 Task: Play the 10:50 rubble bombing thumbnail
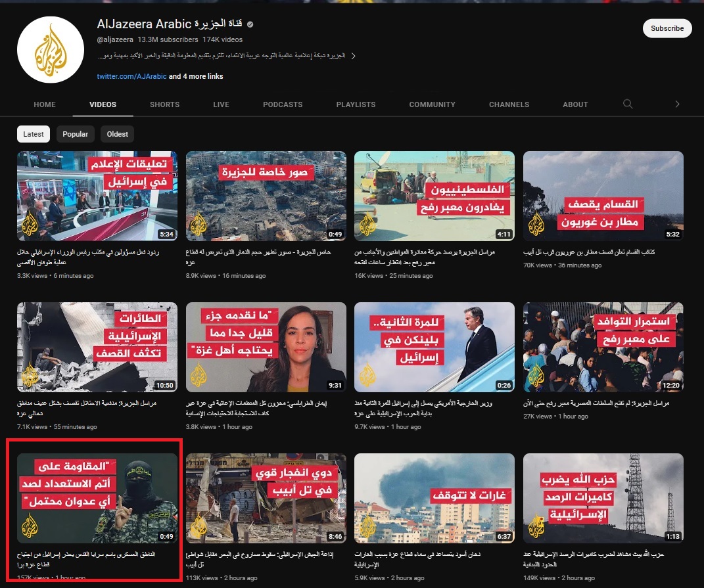[97, 348]
